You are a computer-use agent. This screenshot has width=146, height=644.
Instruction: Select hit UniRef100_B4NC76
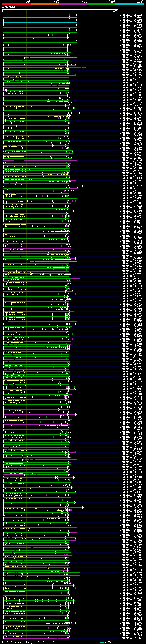[x=131, y=105]
